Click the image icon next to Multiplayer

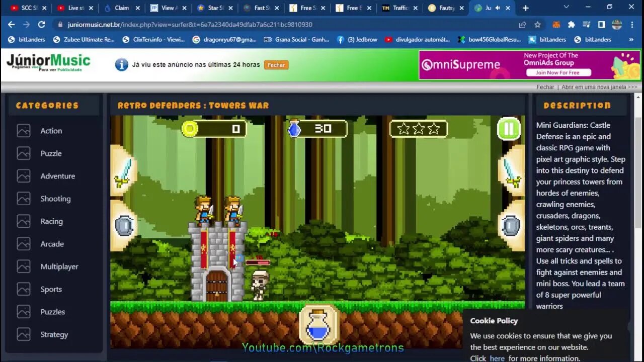[24, 266]
